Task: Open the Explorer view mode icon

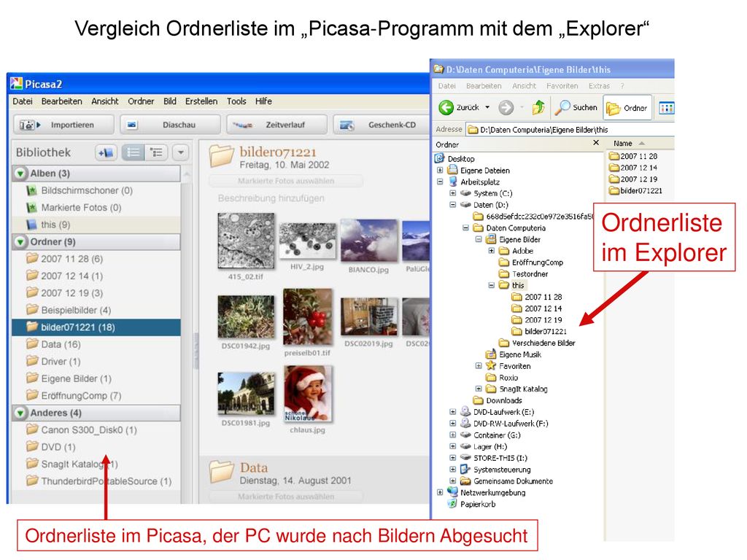Action: (667, 108)
